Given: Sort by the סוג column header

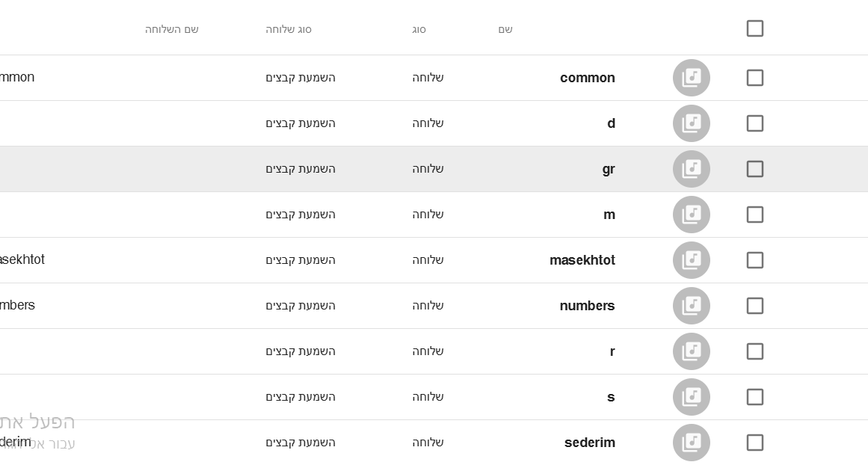Looking at the screenshot, I should [x=419, y=30].
